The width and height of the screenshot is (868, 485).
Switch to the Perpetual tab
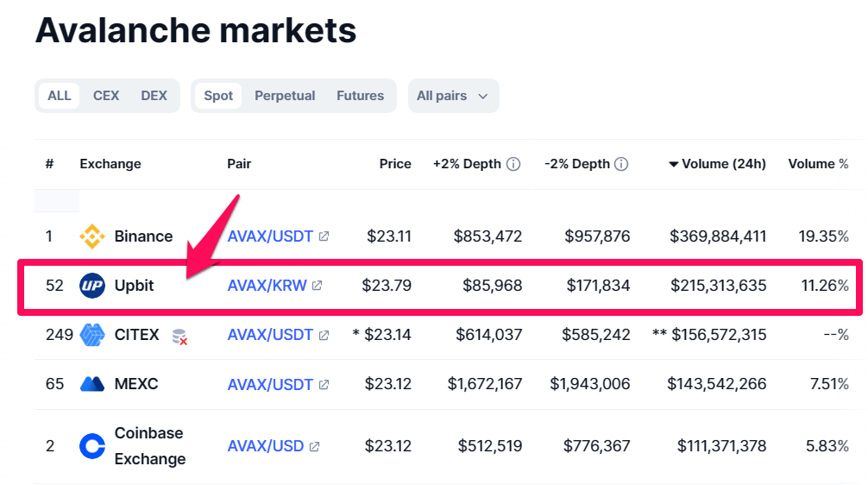pos(285,96)
